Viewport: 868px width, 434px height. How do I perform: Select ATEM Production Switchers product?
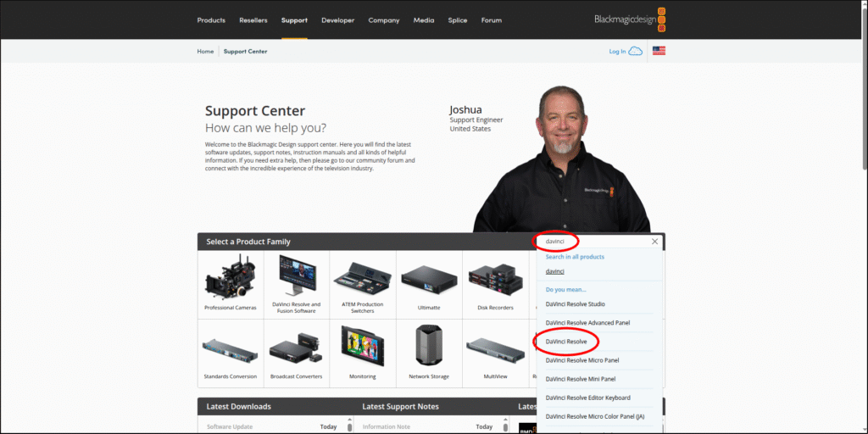pos(362,283)
